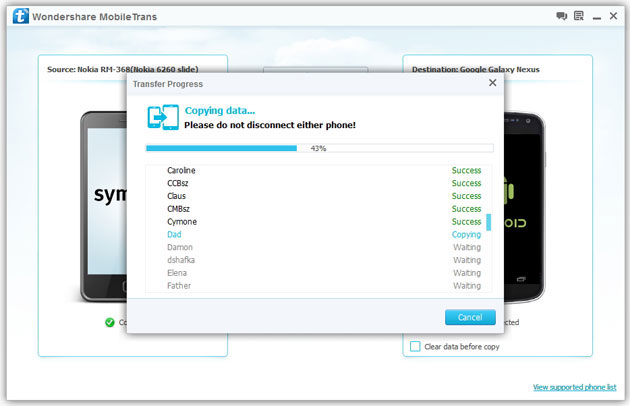Viewport: 630px width, 406px height.
Task: Select the Cymone contact row
Action: (x=318, y=222)
